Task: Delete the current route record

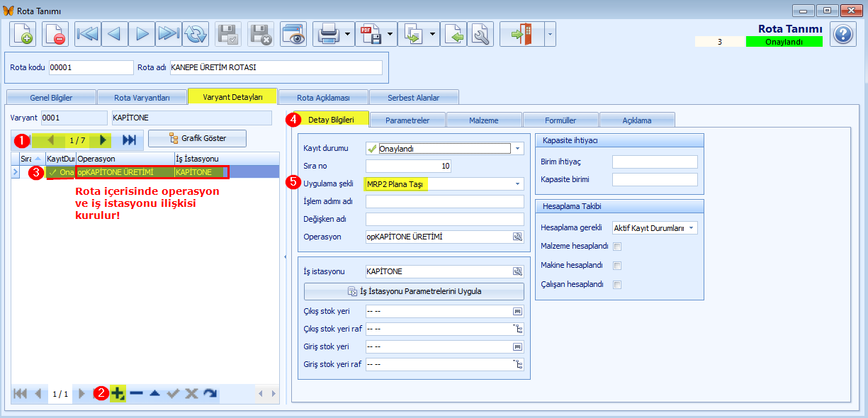Action: pos(55,34)
